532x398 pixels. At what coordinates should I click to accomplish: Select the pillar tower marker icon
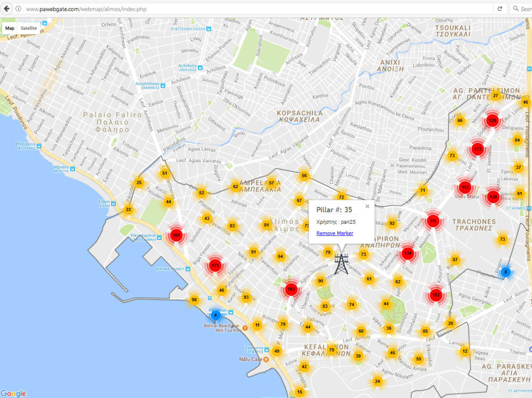coord(341,264)
